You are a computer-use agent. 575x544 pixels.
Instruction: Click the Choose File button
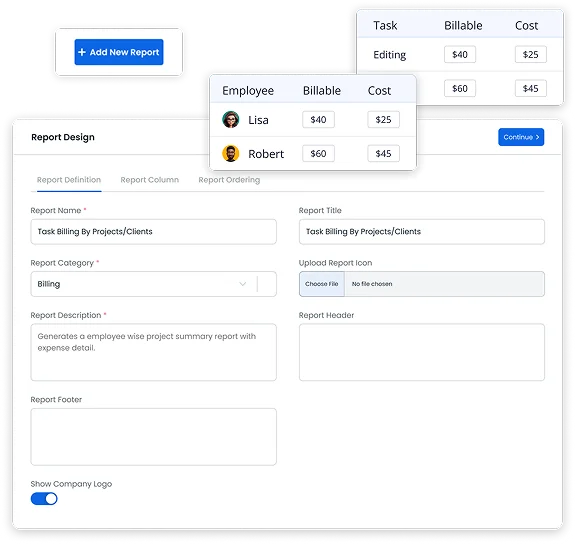[322, 284]
